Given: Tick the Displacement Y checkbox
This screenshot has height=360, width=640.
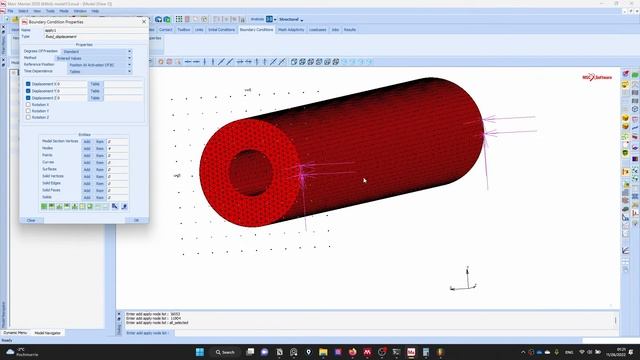Looking at the screenshot, I should click(28, 91).
